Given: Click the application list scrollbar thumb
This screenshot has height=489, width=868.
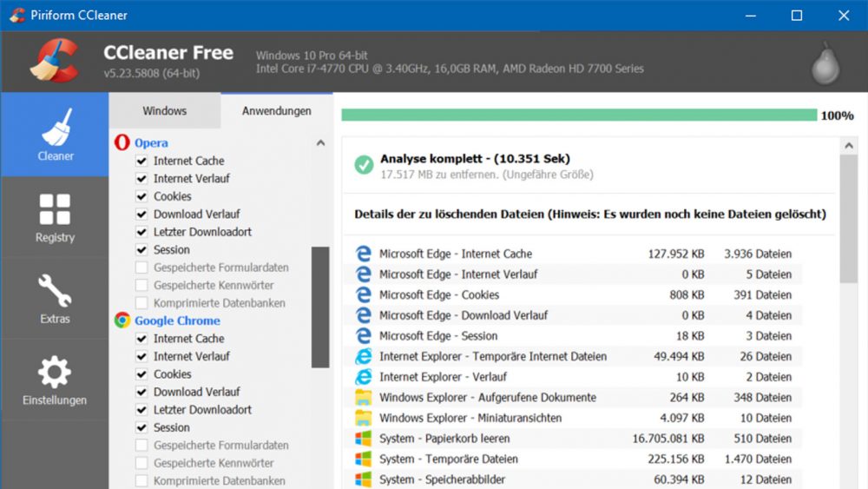Looking at the screenshot, I should click(x=320, y=306).
